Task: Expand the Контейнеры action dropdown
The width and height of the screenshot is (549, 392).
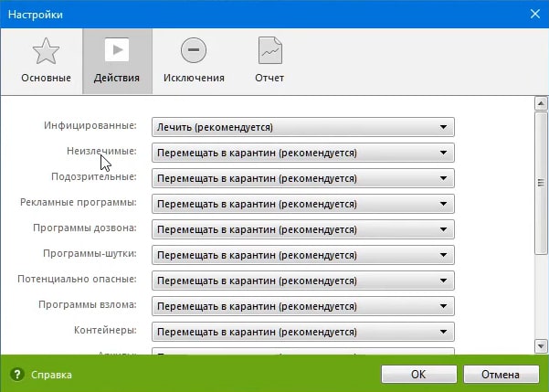Action: pos(303,331)
